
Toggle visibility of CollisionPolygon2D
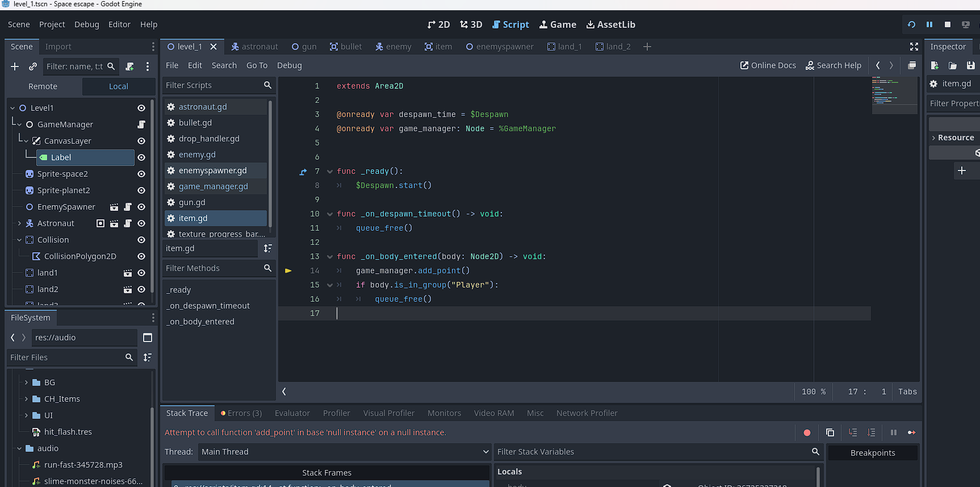141,256
